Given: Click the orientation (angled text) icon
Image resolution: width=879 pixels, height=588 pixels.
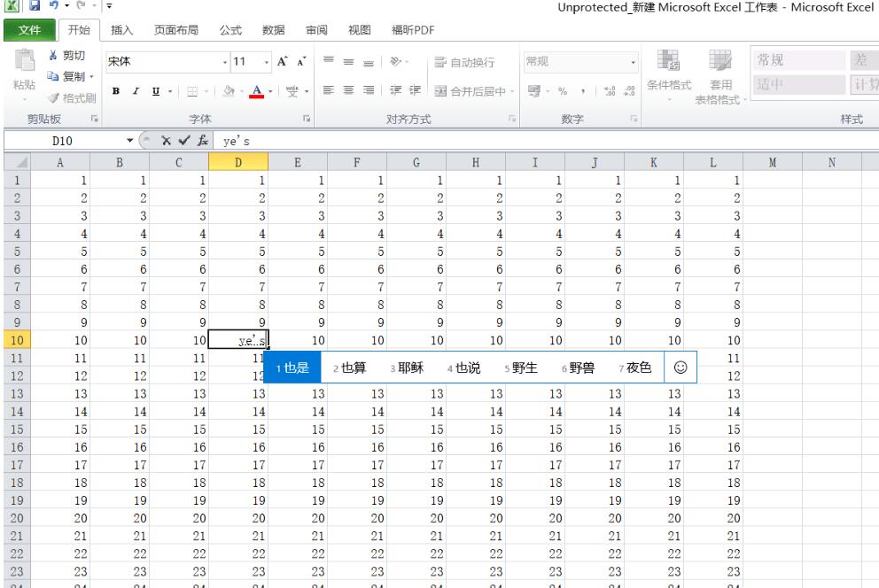Looking at the screenshot, I should tap(396, 62).
